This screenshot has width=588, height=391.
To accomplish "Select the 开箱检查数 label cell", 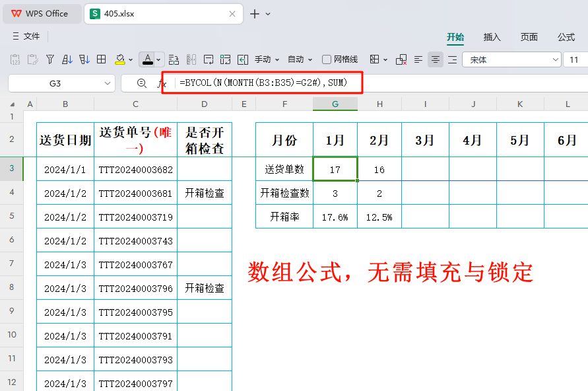I will 284,193.
